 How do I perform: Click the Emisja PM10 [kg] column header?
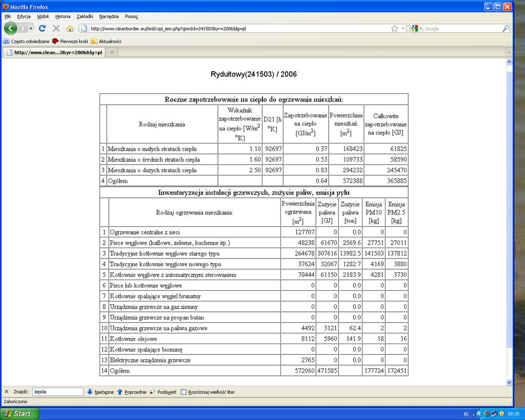(x=374, y=212)
